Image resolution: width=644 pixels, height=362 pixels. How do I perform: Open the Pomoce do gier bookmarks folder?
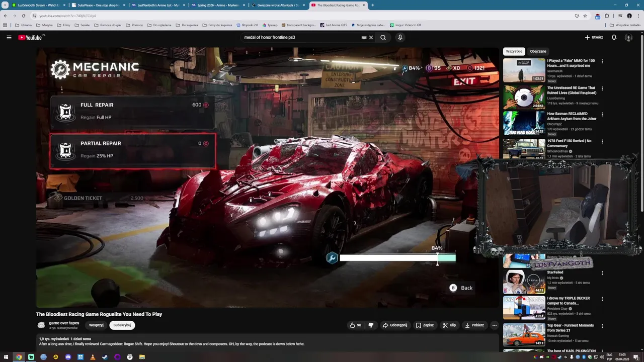(108, 25)
